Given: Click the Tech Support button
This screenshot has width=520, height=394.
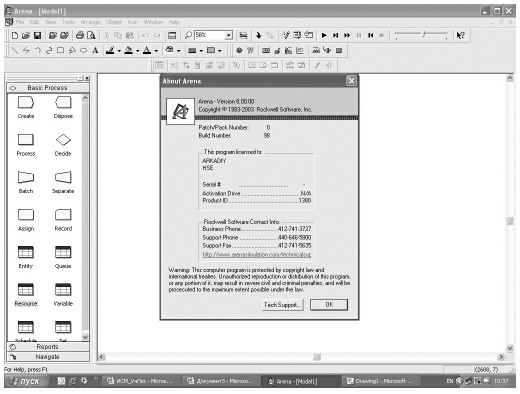Looking at the screenshot, I should tap(282, 304).
